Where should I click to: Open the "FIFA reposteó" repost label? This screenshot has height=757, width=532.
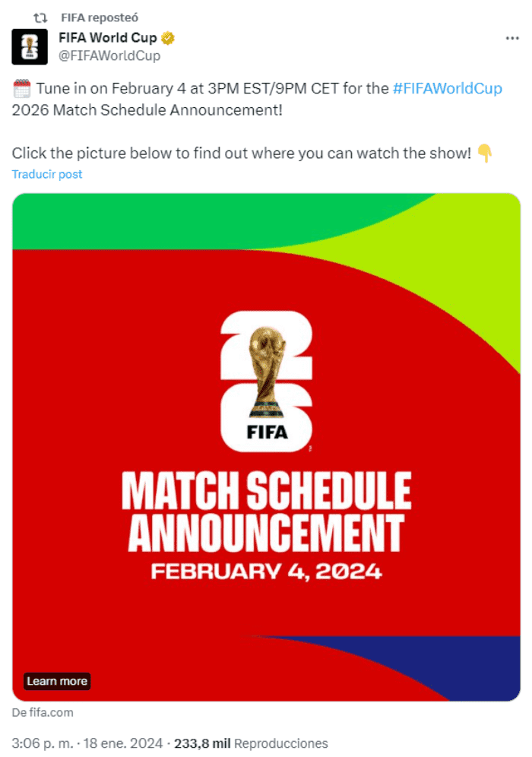(x=100, y=17)
